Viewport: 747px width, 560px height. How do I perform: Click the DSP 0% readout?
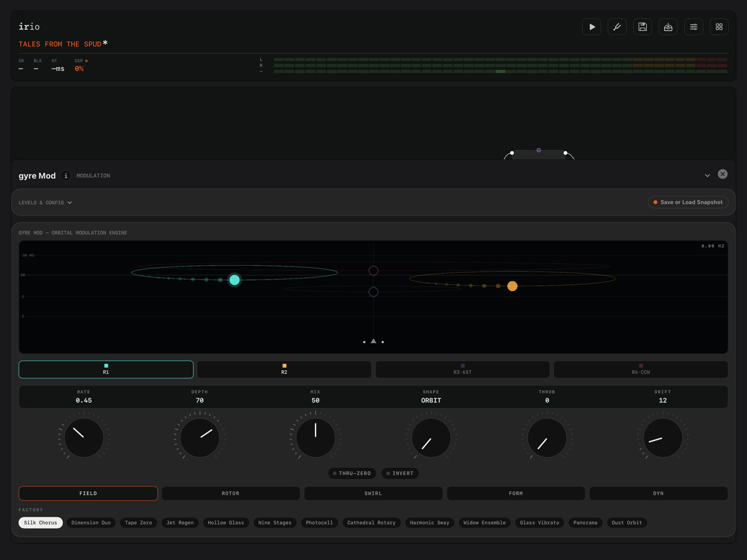(x=79, y=69)
